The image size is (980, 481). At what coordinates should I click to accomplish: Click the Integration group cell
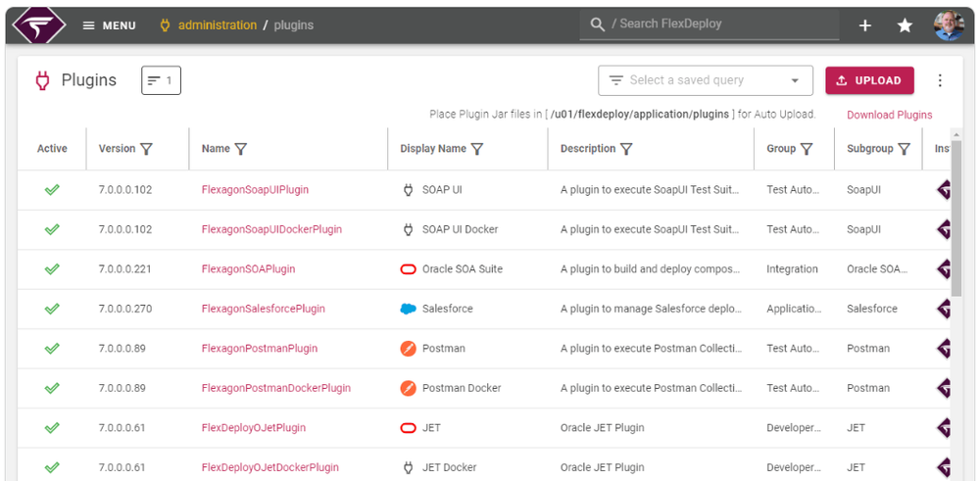[792, 269]
